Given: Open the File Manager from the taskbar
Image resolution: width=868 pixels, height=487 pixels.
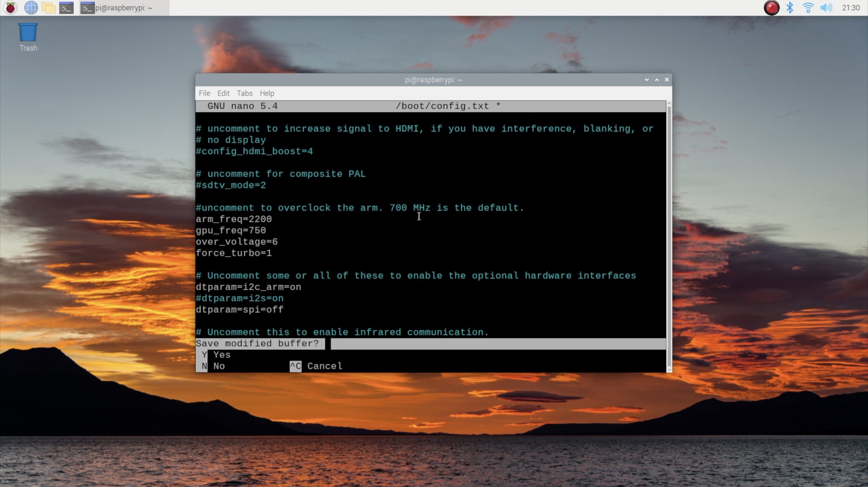Looking at the screenshot, I should pyautogui.click(x=47, y=7).
